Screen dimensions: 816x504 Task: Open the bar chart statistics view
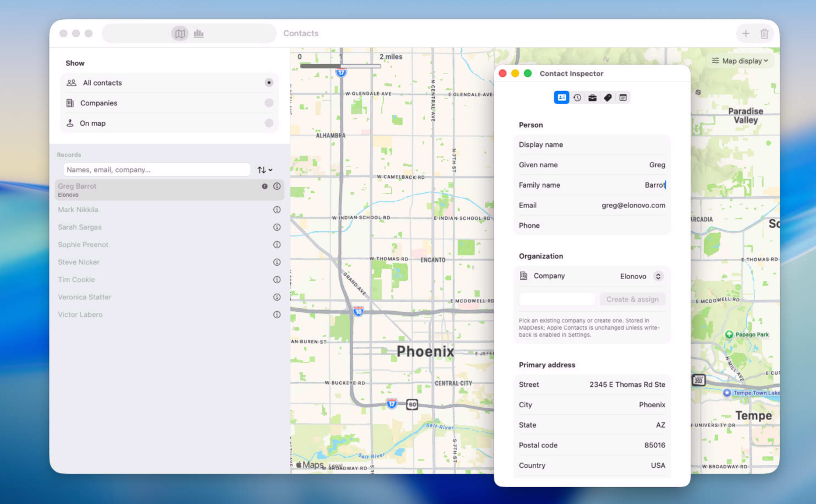199,34
